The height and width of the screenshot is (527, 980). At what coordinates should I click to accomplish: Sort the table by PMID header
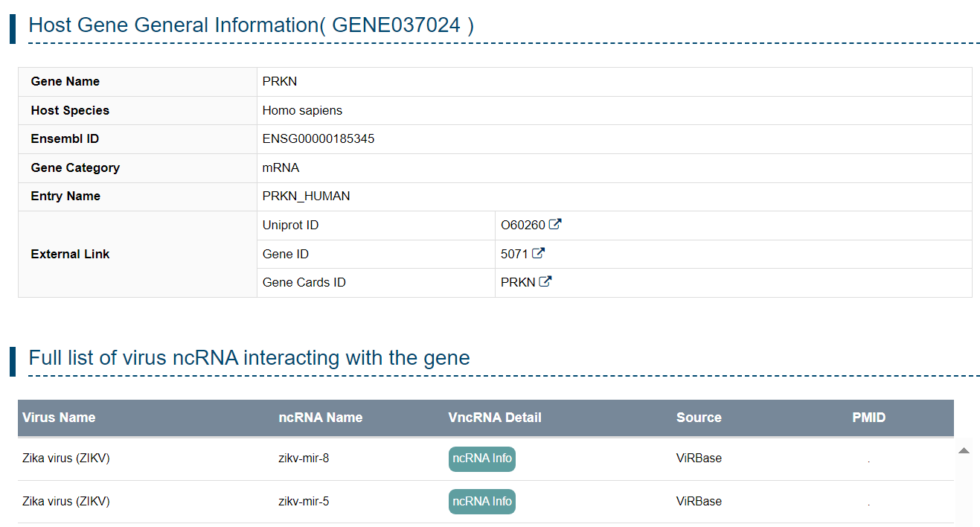coord(868,418)
